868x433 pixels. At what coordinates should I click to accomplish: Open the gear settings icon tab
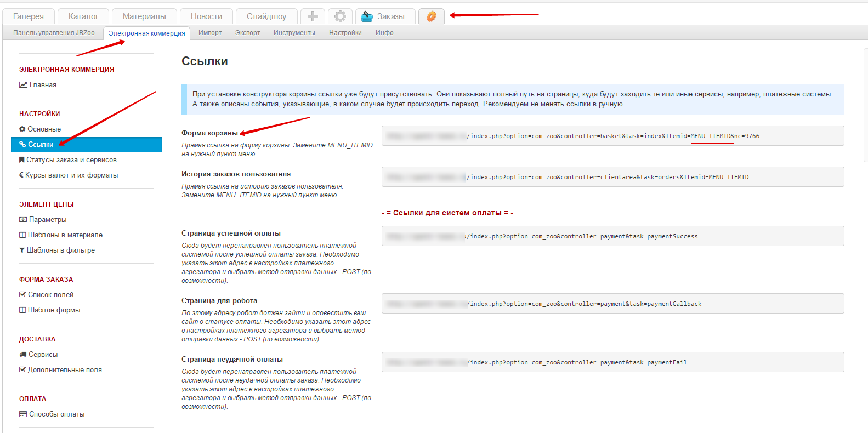pyautogui.click(x=340, y=16)
